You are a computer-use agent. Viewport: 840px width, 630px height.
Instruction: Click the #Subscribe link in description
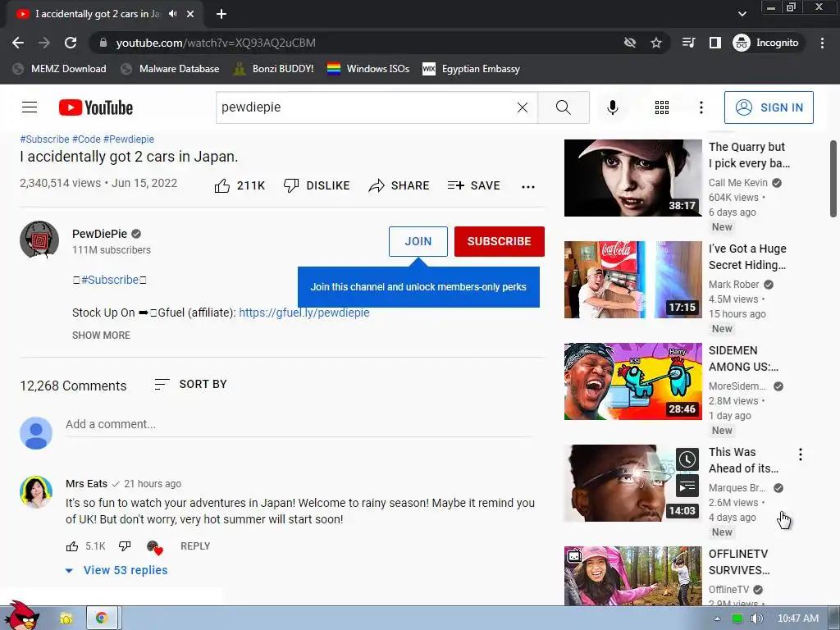pyautogui.click(x=110, y=281)
